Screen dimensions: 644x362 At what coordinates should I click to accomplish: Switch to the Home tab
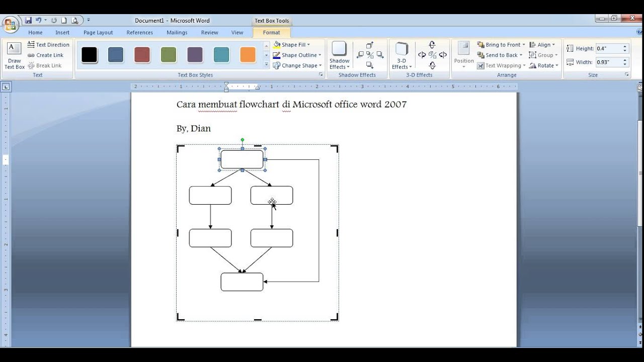click(x=35, y=33)
